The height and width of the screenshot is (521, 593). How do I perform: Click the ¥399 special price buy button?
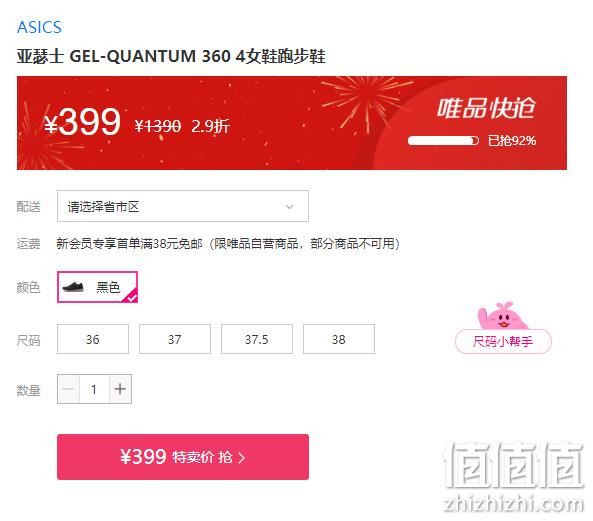183,457
